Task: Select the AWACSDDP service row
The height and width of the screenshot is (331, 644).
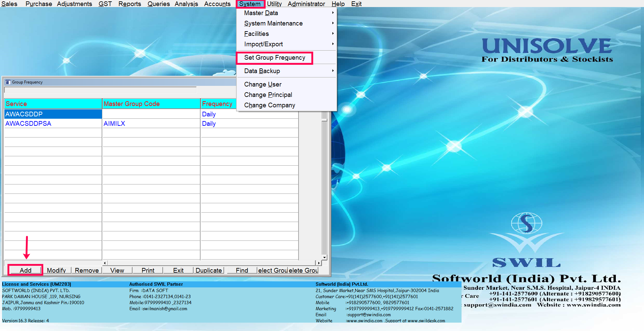Action: click(53, 114)
